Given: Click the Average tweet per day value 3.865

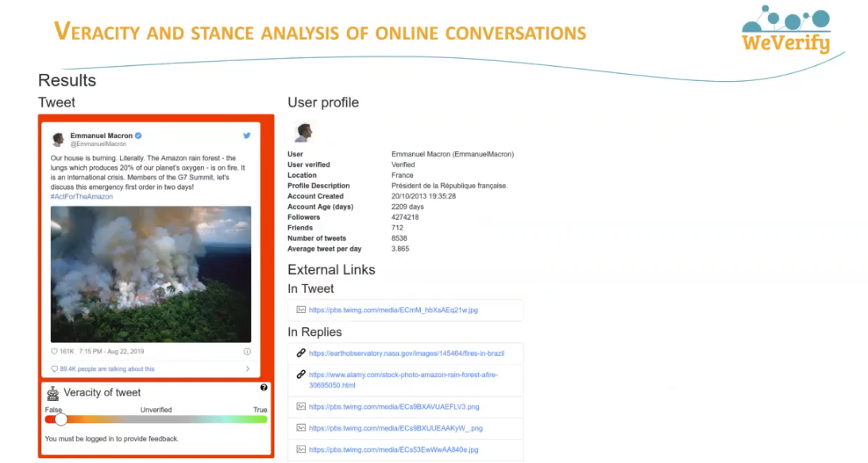Looking at the screenshot, I should click(400, 249).
